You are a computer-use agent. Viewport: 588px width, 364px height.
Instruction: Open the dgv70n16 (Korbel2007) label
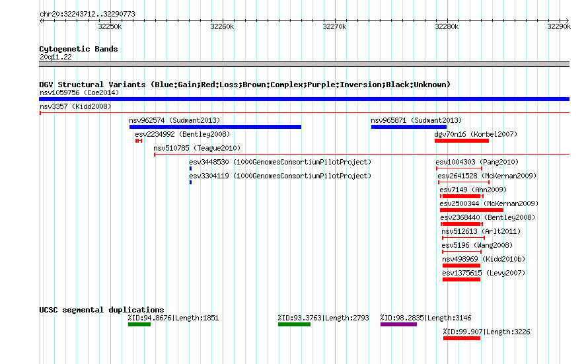(476, 134)
